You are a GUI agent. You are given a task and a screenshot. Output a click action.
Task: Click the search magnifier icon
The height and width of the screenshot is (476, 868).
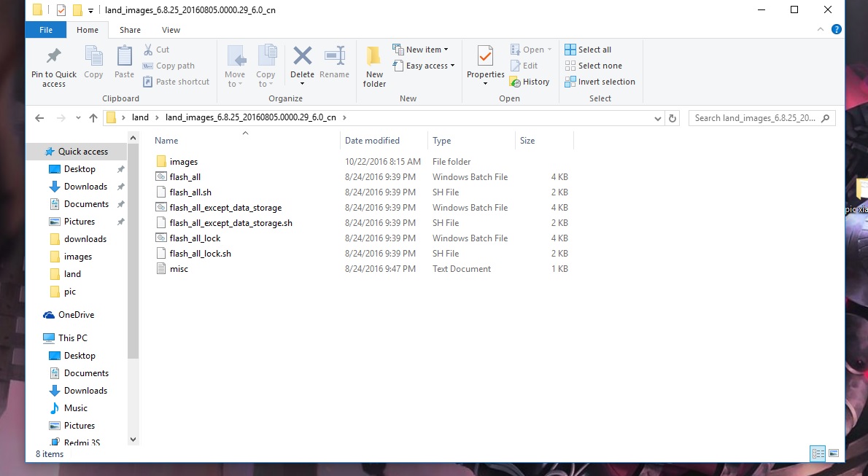point(826,118)
